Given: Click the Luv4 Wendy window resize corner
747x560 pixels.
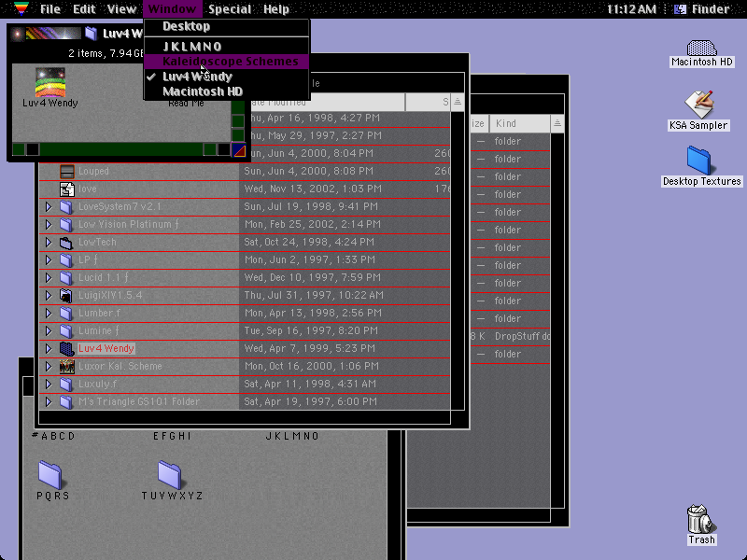Looking at the screenshot, I should [239, 149].
